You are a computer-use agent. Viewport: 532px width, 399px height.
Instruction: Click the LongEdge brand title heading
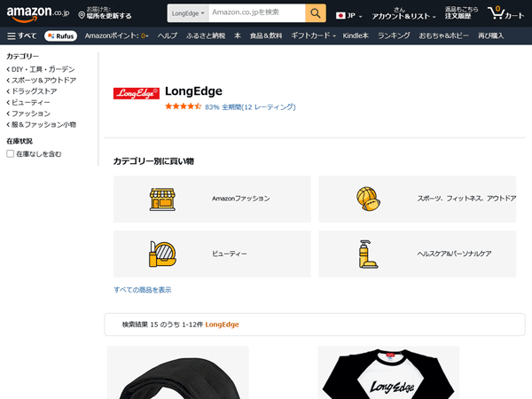pyautogui.click(x=193, y=91)
